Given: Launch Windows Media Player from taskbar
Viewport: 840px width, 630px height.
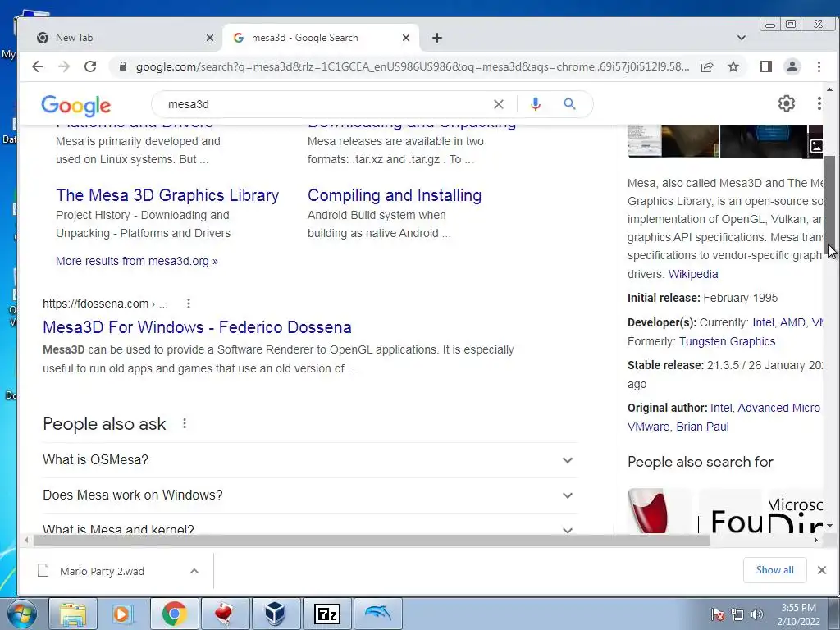Looking at the screenshot, I should (121, 614).
